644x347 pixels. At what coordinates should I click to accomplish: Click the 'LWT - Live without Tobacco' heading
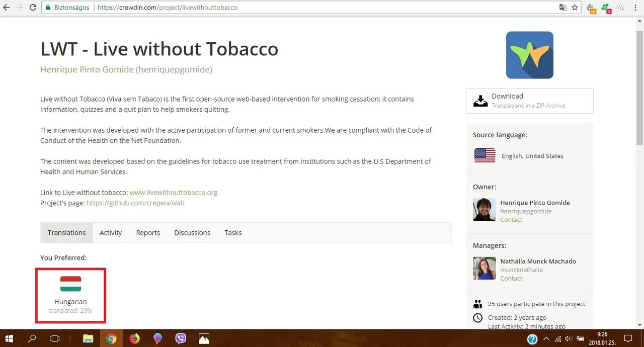(159, 49)
